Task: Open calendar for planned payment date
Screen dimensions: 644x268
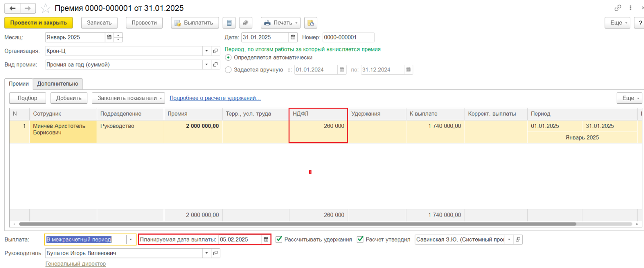Action: pos(266,239)
